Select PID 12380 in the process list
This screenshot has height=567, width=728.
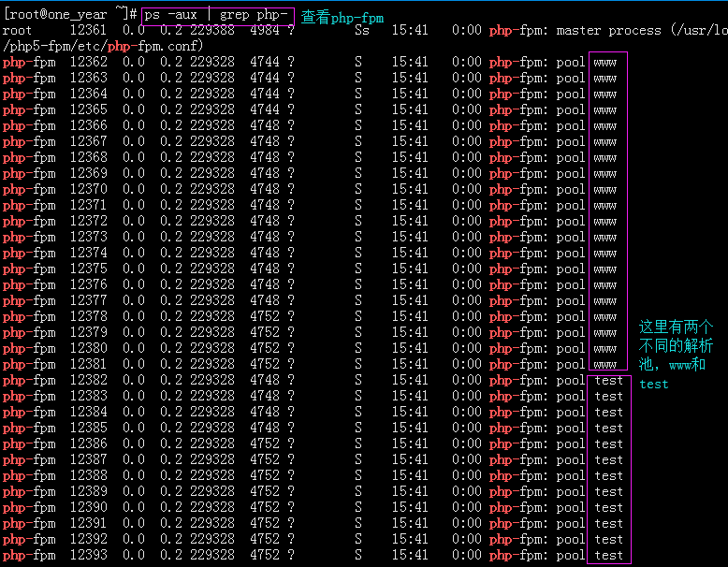click(x=88, y=348)
